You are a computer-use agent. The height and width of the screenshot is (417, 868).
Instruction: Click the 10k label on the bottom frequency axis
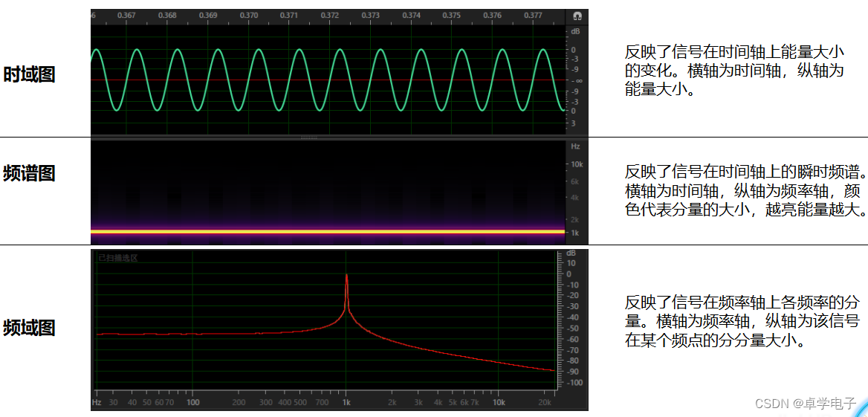pos(499,402)
